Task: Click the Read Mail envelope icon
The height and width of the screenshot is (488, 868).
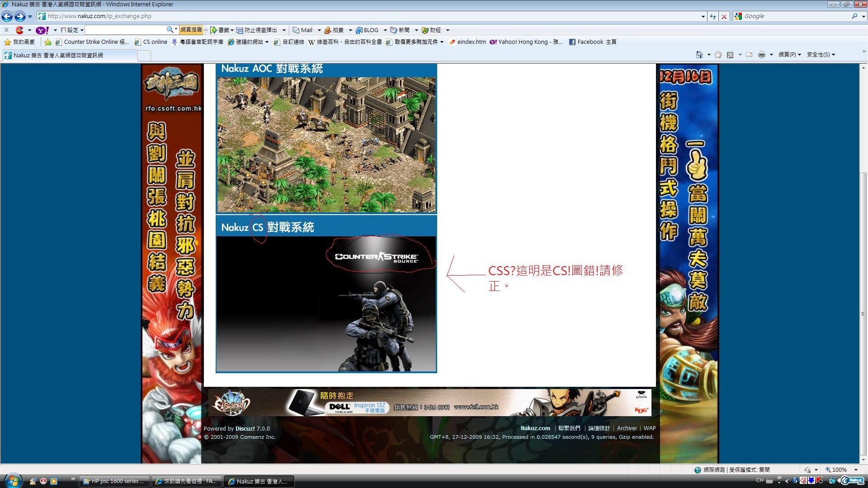Action: tap(749, 55)
